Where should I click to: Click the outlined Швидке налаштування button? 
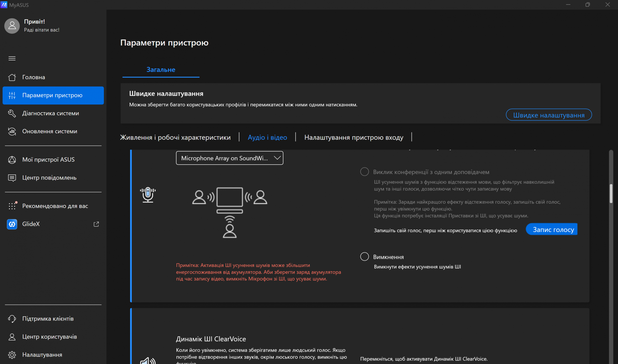coord(549,115)
